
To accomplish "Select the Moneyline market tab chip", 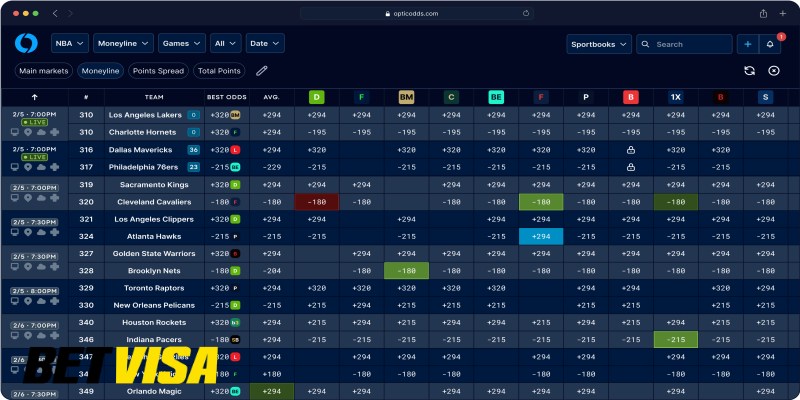I will [x=101, y=71].
